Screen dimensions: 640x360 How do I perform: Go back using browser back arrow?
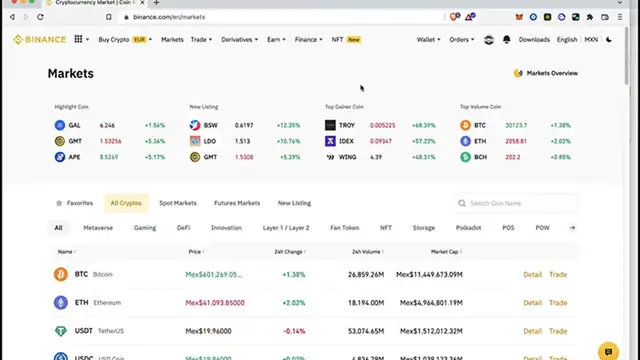[12, 17]
